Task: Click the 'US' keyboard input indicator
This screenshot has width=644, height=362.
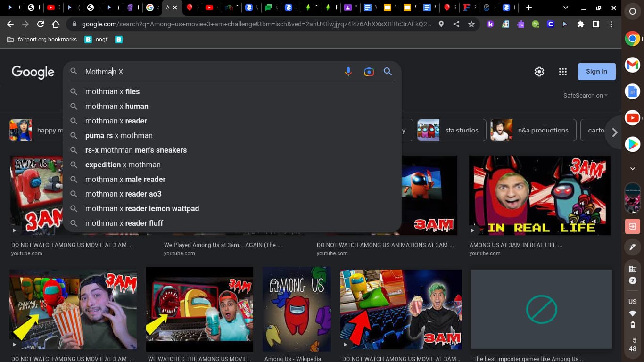Action: pyautogui.click(x=633, y=302)
